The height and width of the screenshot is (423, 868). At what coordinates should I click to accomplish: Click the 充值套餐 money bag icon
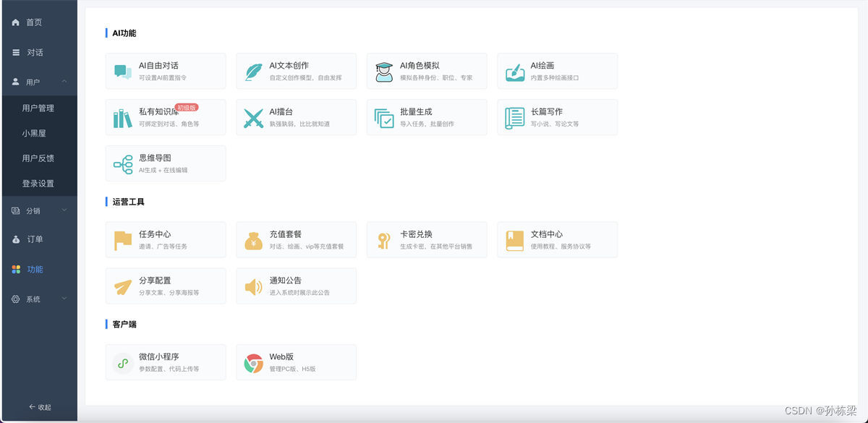pos(253,240)
